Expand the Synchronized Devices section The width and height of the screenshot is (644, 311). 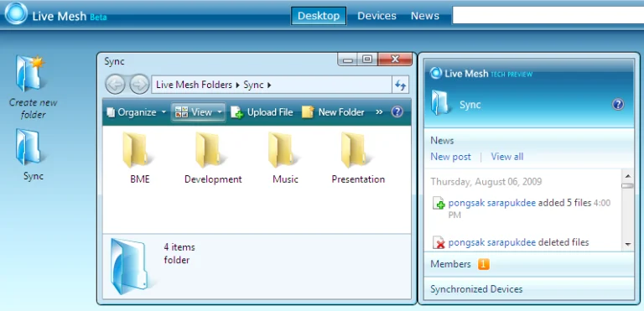pyautogui.click(x=529, y=289)
